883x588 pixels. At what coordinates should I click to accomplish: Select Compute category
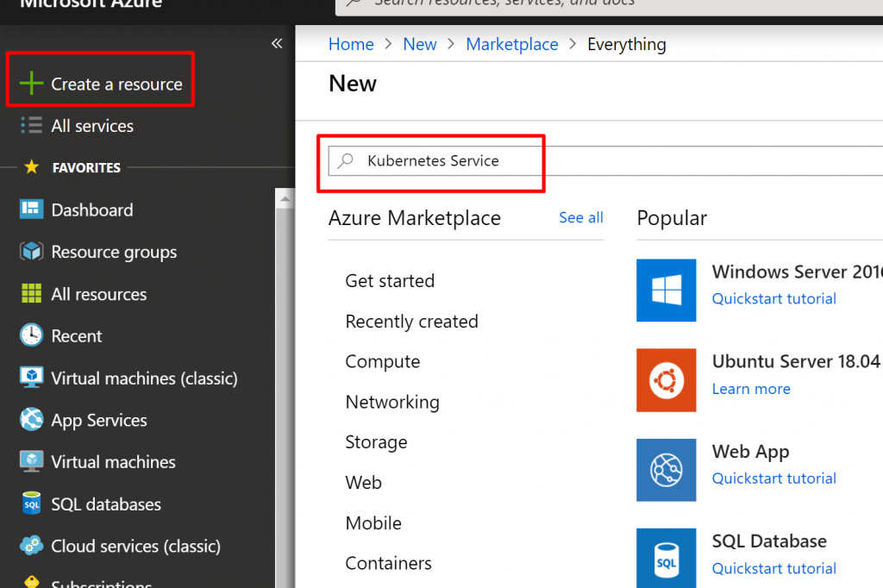tap(382, 361)
